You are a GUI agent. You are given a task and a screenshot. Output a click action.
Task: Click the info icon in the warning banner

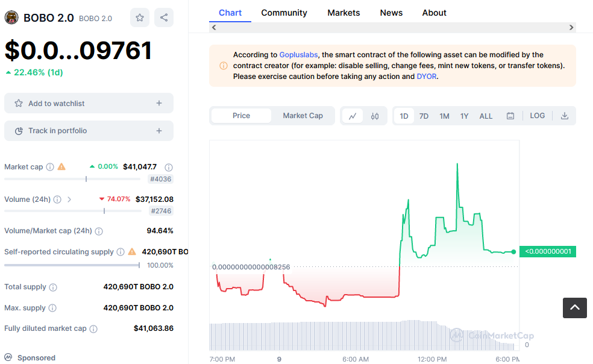point(224,66)
